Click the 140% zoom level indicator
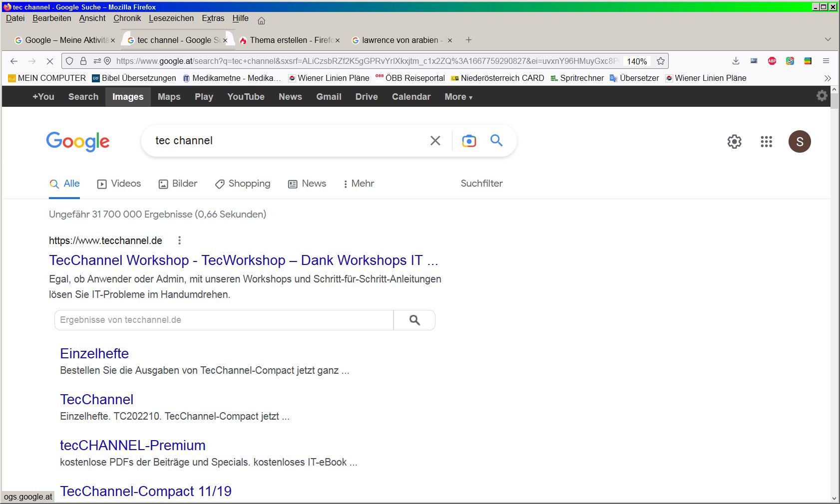 click(637, 61)
